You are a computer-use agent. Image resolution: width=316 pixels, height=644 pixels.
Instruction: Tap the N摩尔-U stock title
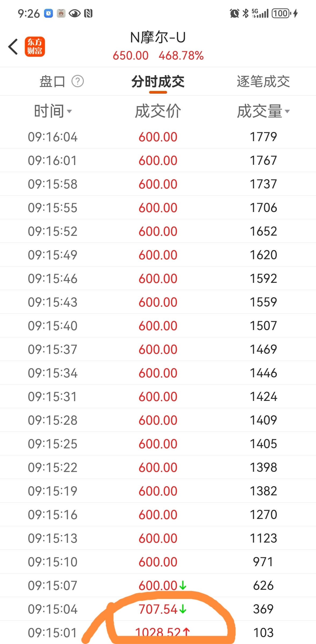point(158,37)
